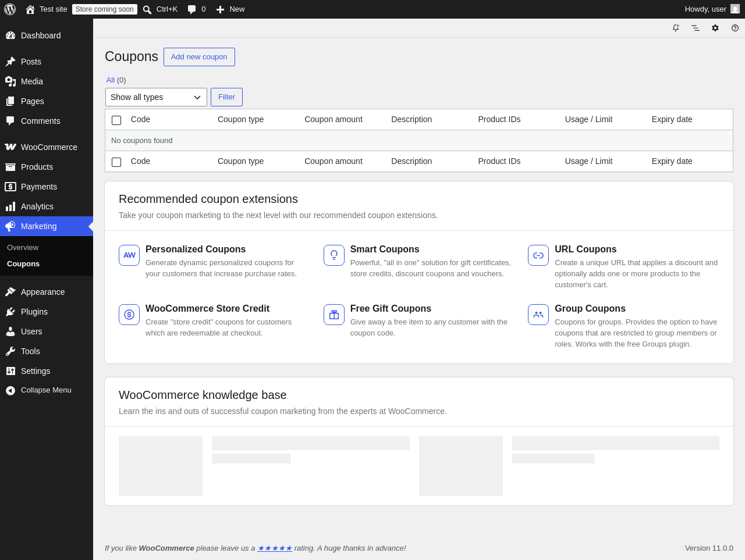This screenshot has width=745, height=560.
Task: Click the Collapse Menu arrow icon
Action: click(10, 390)
